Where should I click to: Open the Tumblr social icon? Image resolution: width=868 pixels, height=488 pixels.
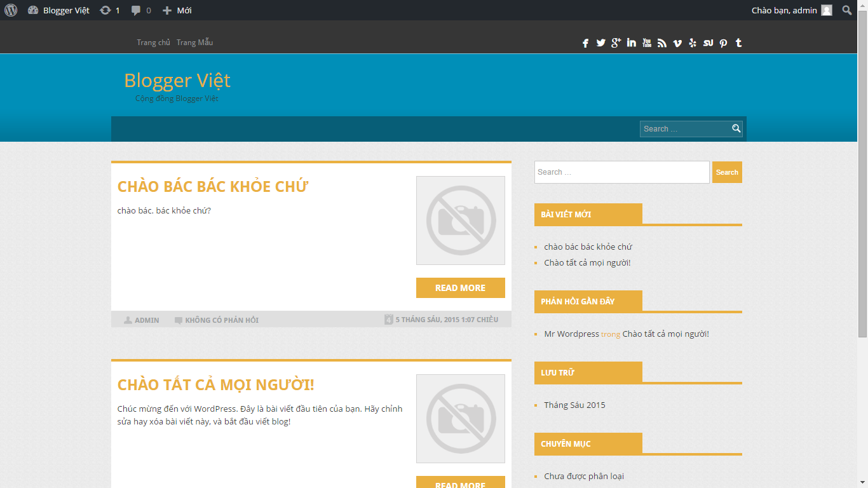(738, 43)
